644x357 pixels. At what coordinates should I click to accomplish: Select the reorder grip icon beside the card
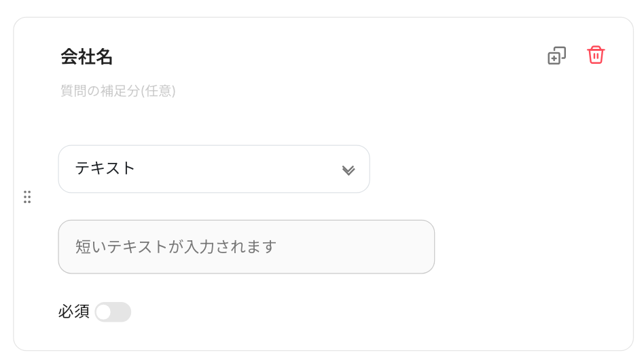coord(27,197)
